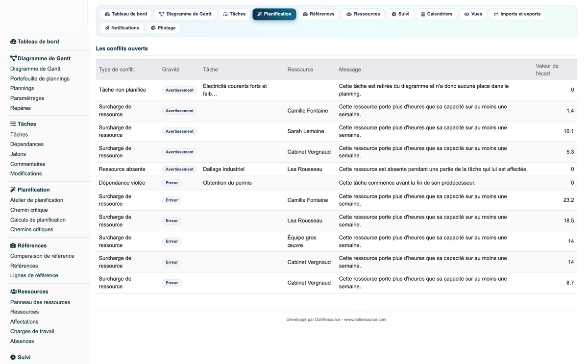Screen dimensions: 588x364
Task: Switch to Diagramme de Gantt tab
Action: pos(185,14)
